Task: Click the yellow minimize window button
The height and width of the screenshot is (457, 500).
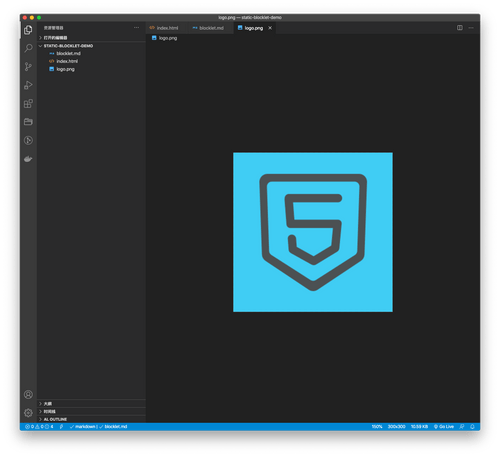Action: click(32, 17)
